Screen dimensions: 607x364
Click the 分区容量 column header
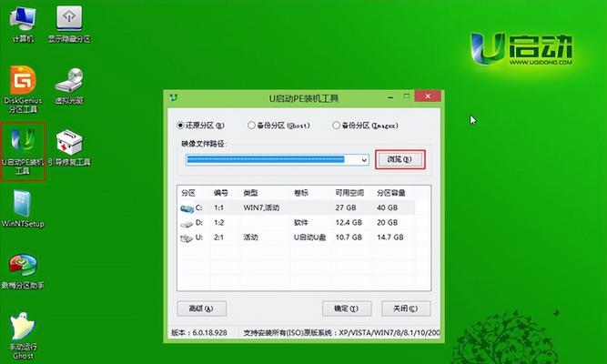point(391,193)
